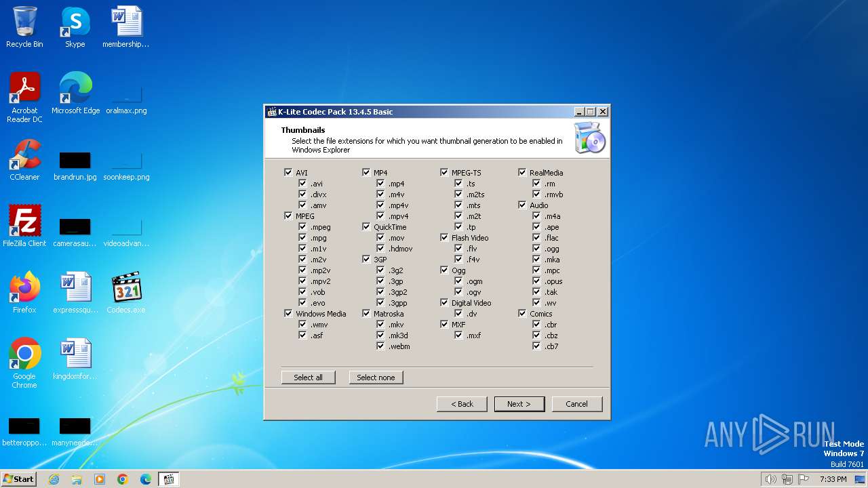Viewport: 868px width, 488px height.
Task: Select the betteroppo desktop file
Action: coord(24,431)
